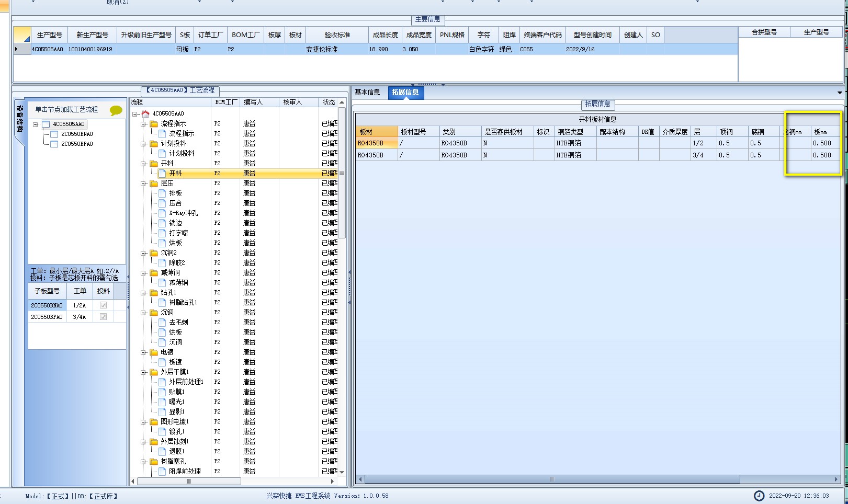
Task: Click the 图形电镀1 folder icon
Action: point(154,421)
